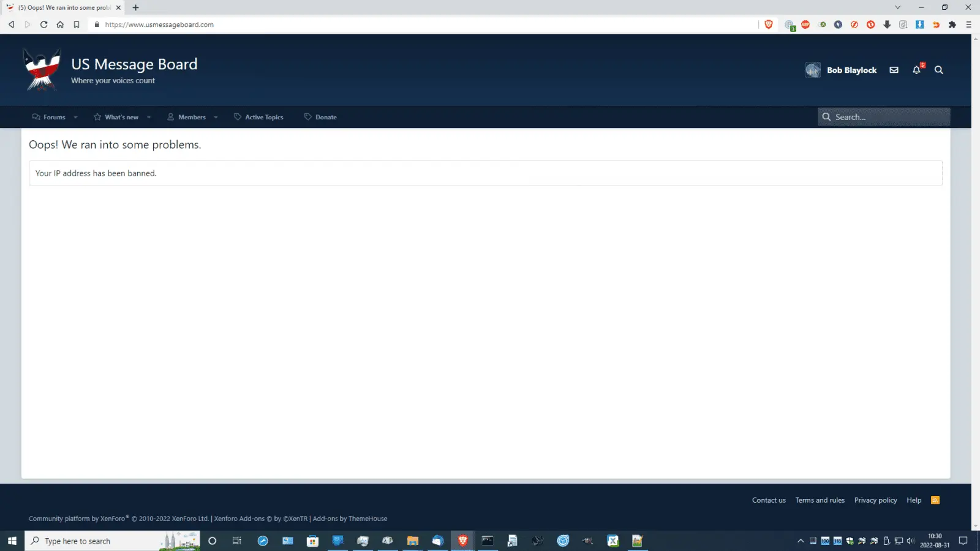Click into the forum Search box
The width and height of the screenshot is (980, 551).
[884, 117]
